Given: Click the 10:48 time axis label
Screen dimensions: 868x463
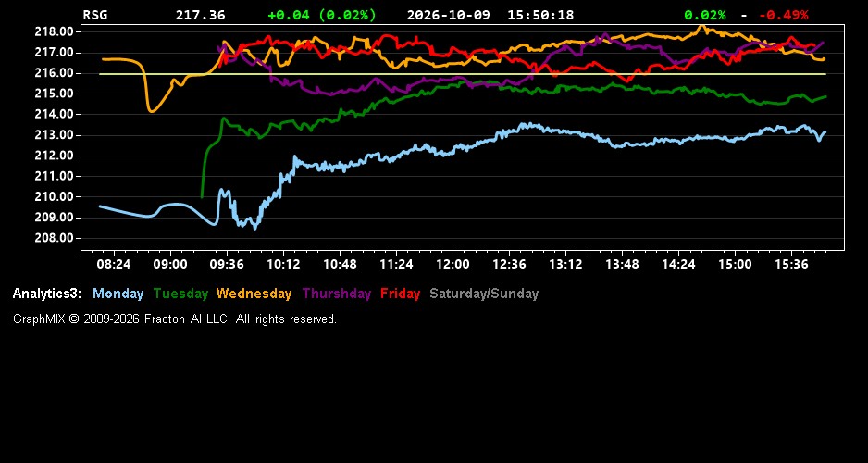Looking at the screenshot, I should point(340,264).
